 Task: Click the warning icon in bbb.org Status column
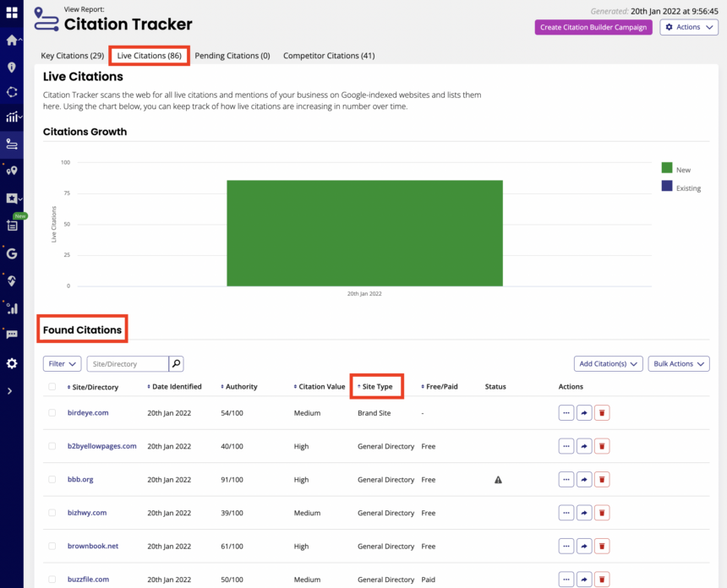coord(498,479)
